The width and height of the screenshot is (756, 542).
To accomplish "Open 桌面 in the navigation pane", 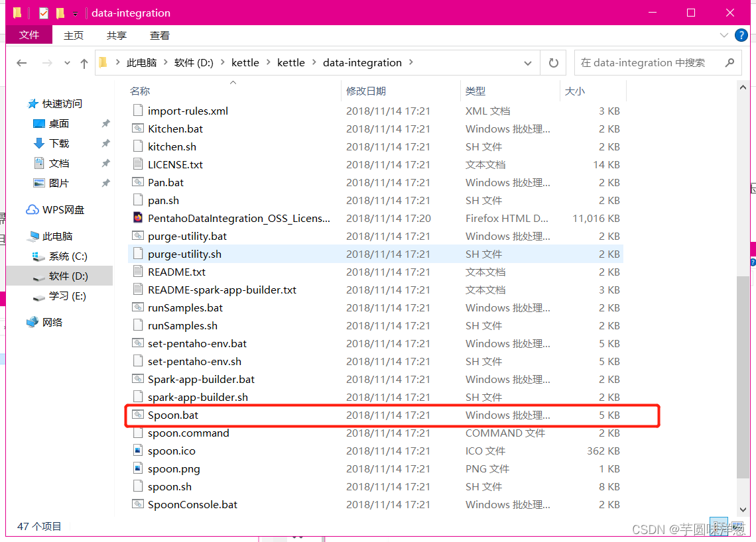I will tap(59, 123).
